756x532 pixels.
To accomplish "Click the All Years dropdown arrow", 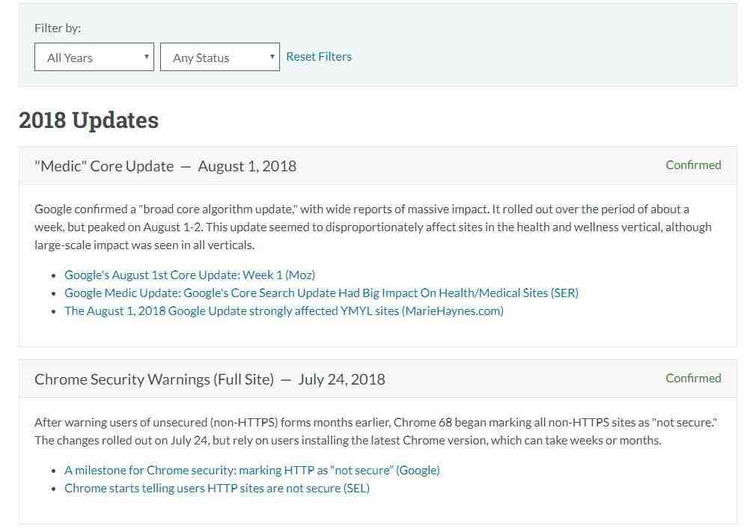I will tap(146, 57).
